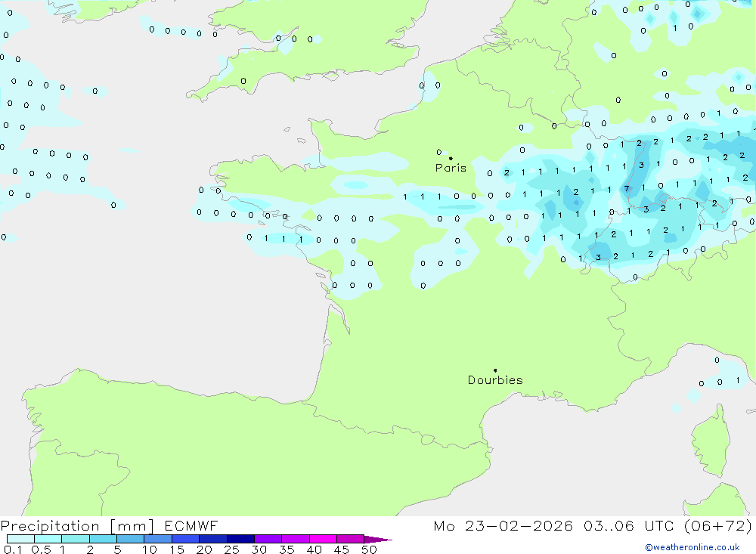Click the legend tick label "50"

(369, 549)
